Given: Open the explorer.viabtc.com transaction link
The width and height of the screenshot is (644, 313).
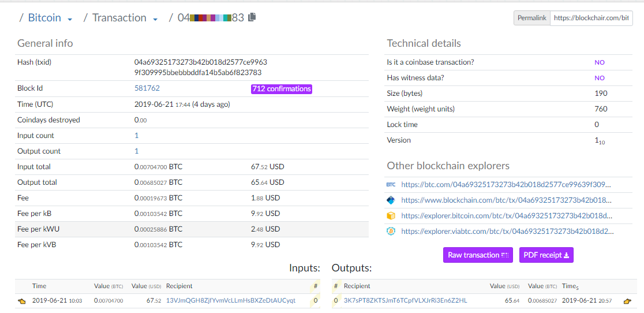Looking at the screenshot, I should pos(508,231).
